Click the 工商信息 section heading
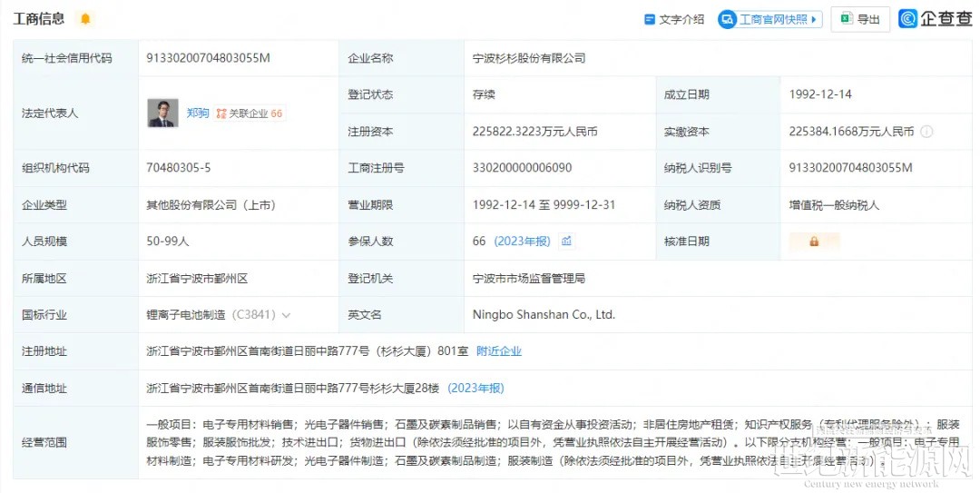The width and height of the screenshot is (980, 493). click(39, 19)
